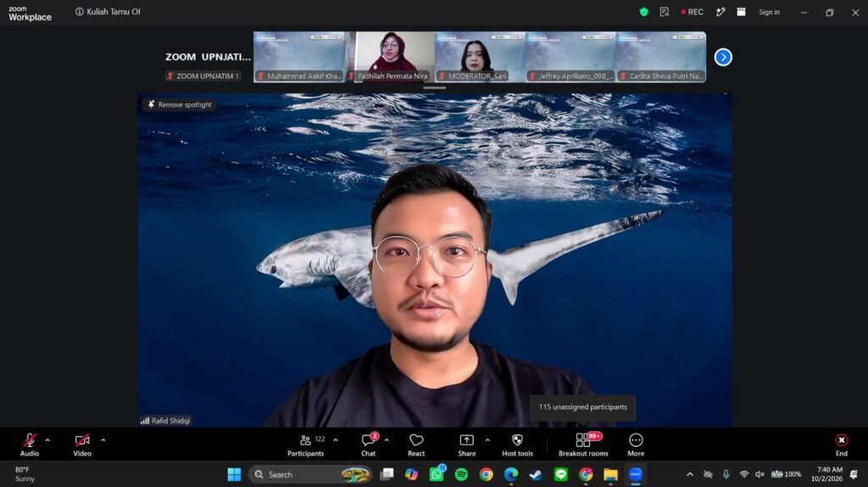Open the meeting notes icon beside REC
This screenshot has height=487, width=868.
(665, 12)
